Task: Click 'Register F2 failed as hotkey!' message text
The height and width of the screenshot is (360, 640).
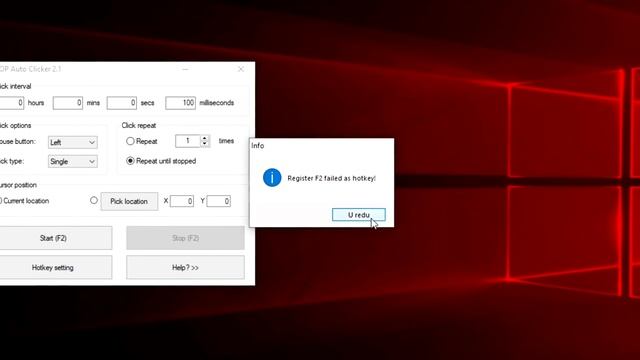Action: (331, 178)
